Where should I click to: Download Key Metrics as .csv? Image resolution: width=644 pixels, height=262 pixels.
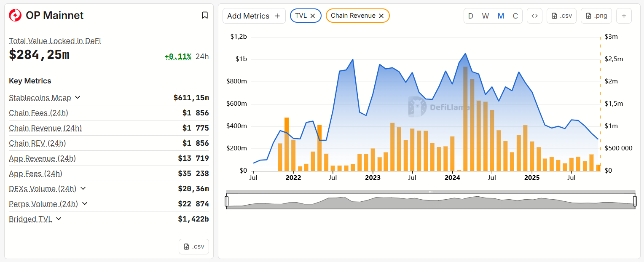[193, 246]
